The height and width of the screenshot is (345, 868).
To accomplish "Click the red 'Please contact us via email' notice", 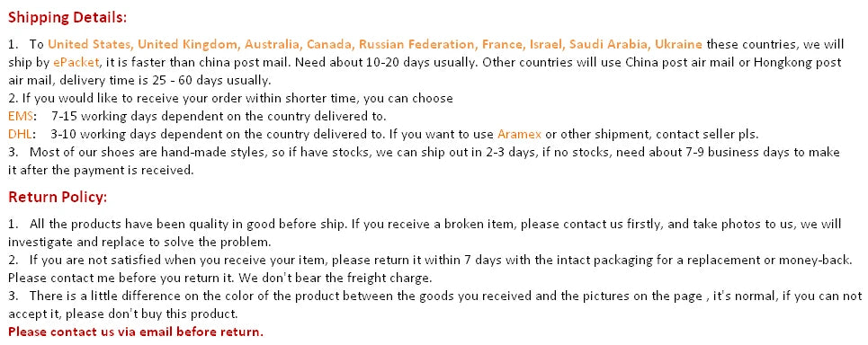I will [x=136, y=332].
